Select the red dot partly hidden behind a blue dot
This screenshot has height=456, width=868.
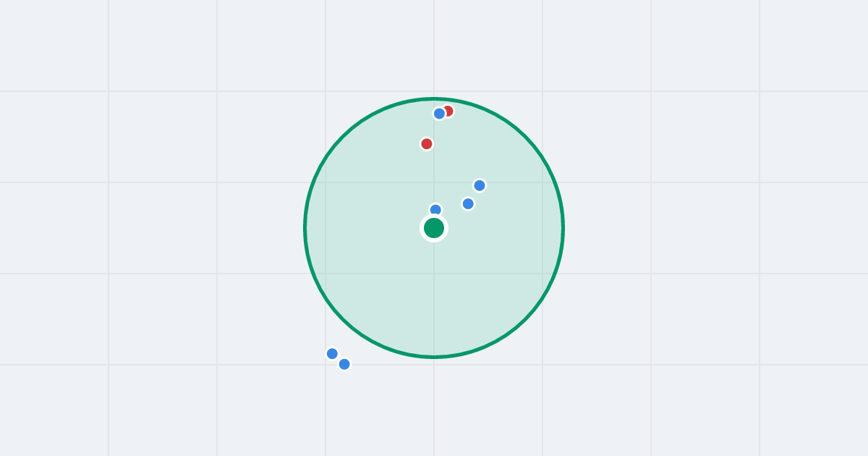point(448,111)
